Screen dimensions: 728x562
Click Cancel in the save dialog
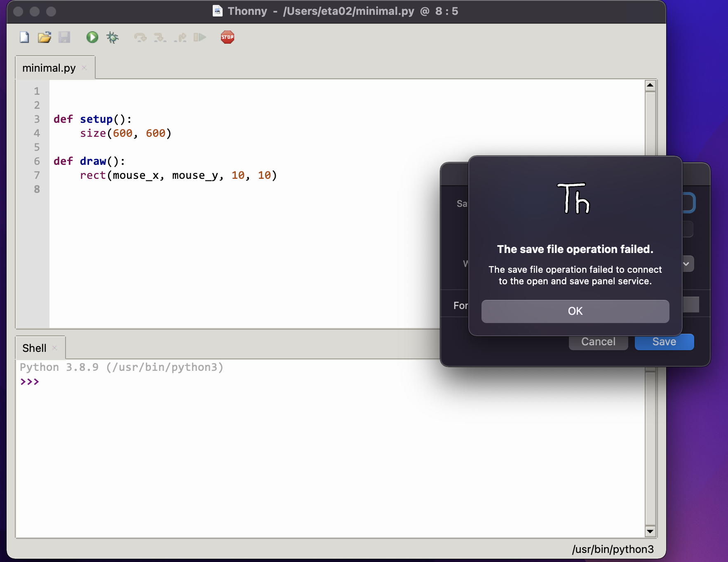point(598,342)
